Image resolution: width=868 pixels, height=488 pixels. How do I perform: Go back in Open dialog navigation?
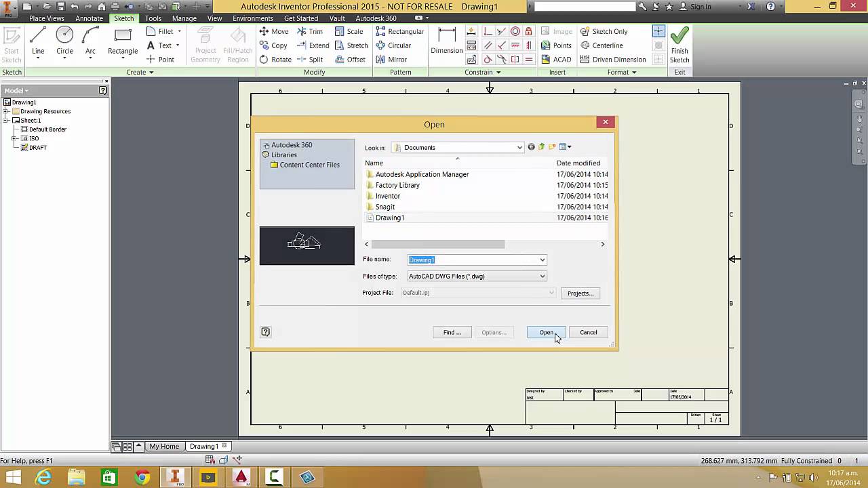pos(531,147)
